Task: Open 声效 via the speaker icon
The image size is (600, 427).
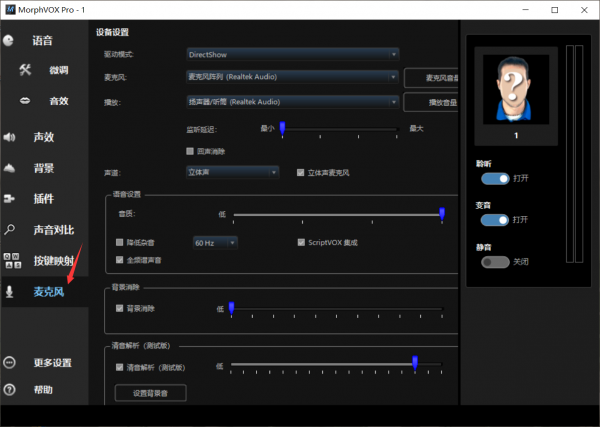Action: (x=9, y=137)
